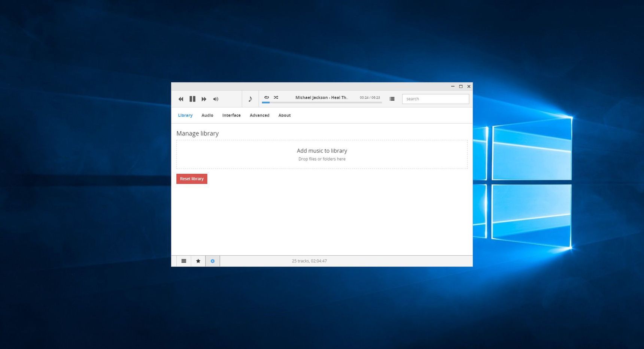
Task: Click the Add music to library drop zone
Action: pyautogui.click(x=322, y=154)
